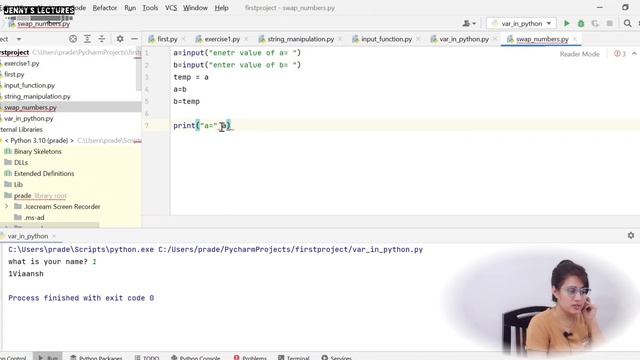
Task: Open the Run menu
Action: click(x=130, y=8)
